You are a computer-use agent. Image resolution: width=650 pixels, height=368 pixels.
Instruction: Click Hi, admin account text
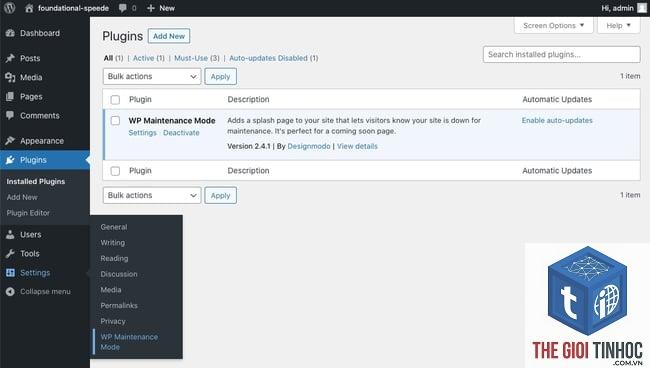pos(617,8)
